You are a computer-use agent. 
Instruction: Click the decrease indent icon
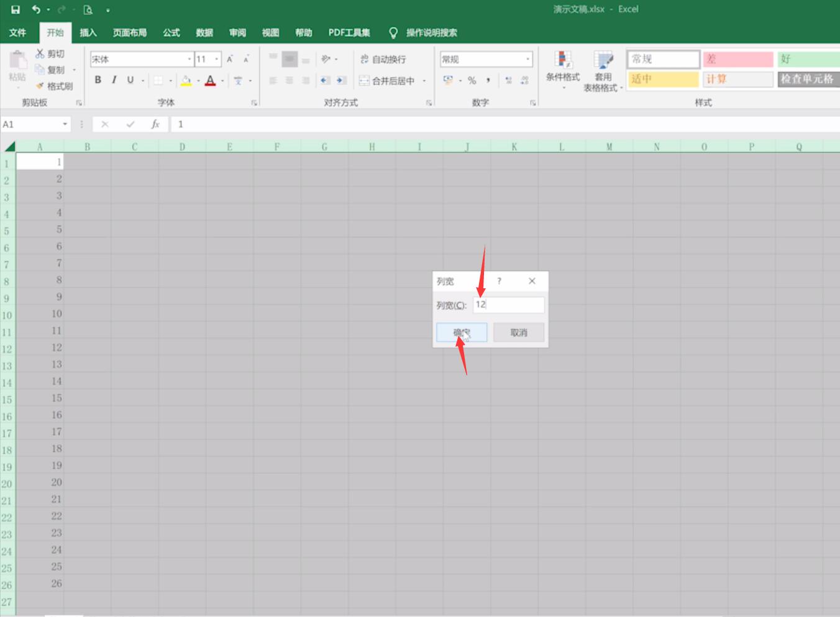(x=325, y=80)
